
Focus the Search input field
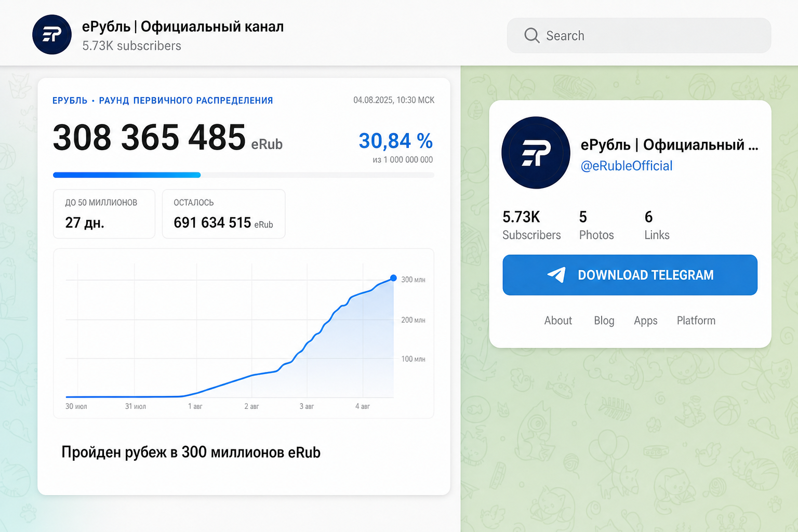click(x=639, y=35)
